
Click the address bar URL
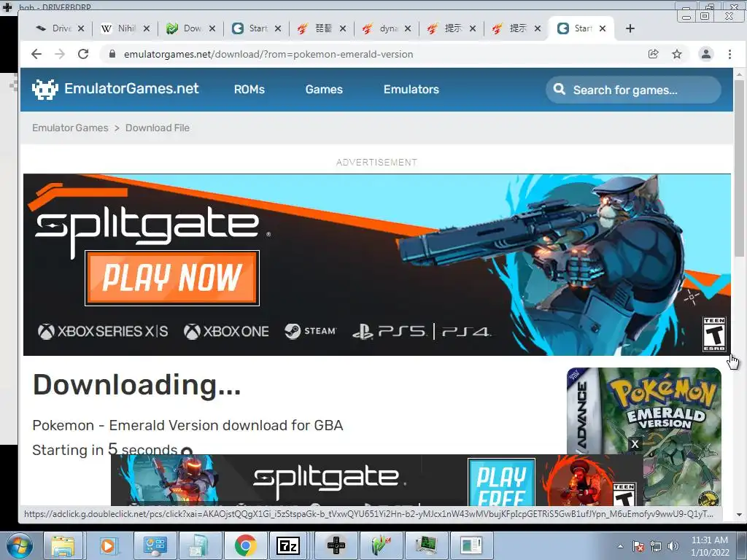tap(268, 54)
